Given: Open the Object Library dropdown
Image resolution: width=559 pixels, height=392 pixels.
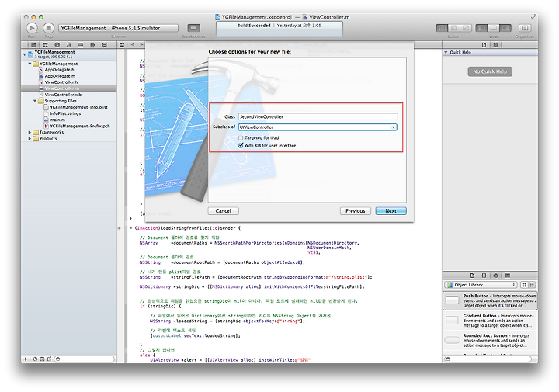Looking at the screenshot, I should coord(481,285).
